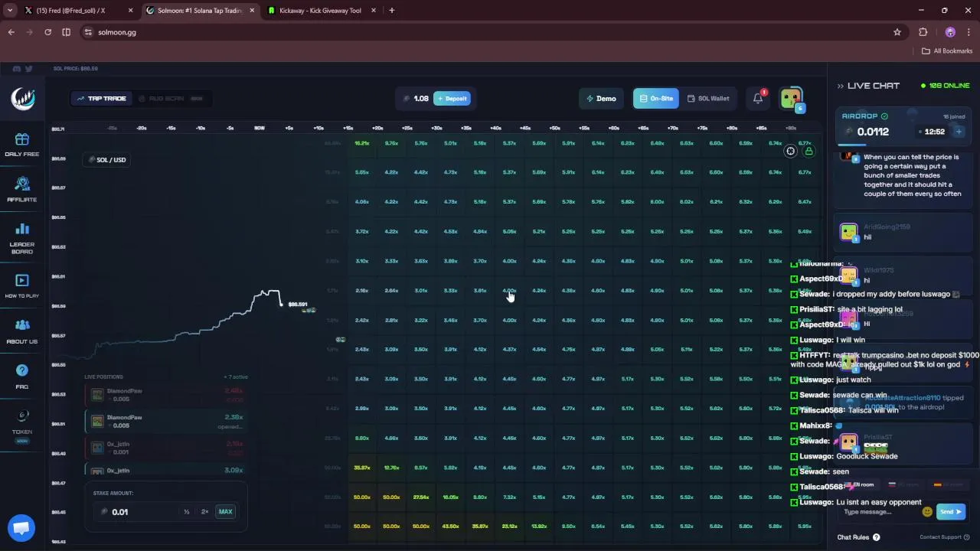This screenshot has height=551, width=980.
Task: Click the crosshair recenter chart icon
Action: point(791,151)
